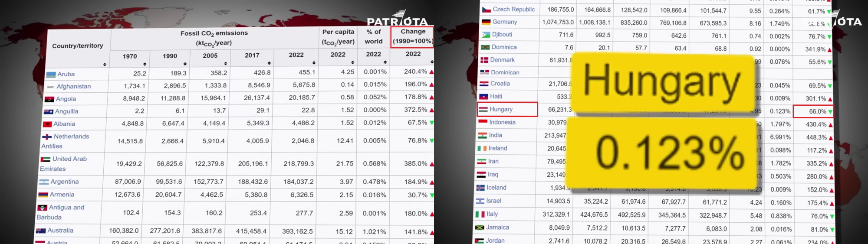Click the Aruba flag icon

(51, 75)
